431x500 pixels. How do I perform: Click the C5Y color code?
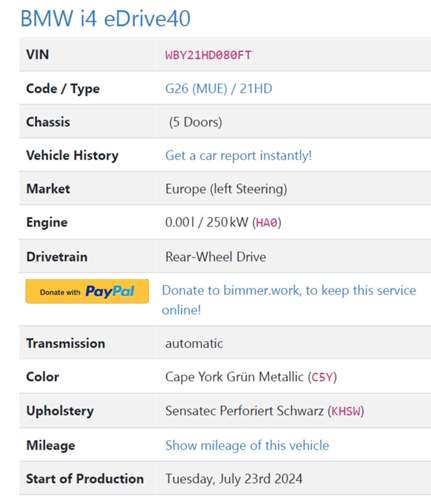[x=322, y=377]
